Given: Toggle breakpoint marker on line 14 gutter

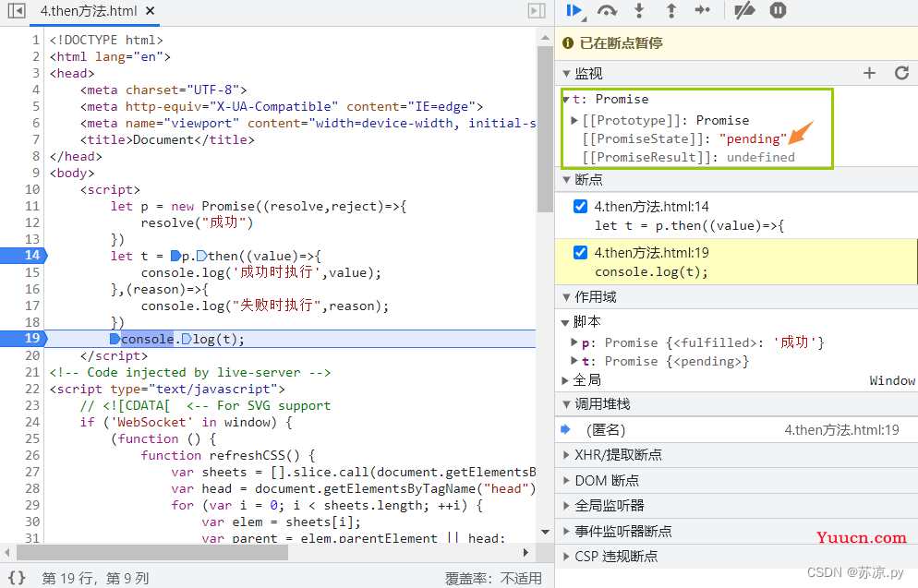Looking at the screenshot, I should (23, 256).
